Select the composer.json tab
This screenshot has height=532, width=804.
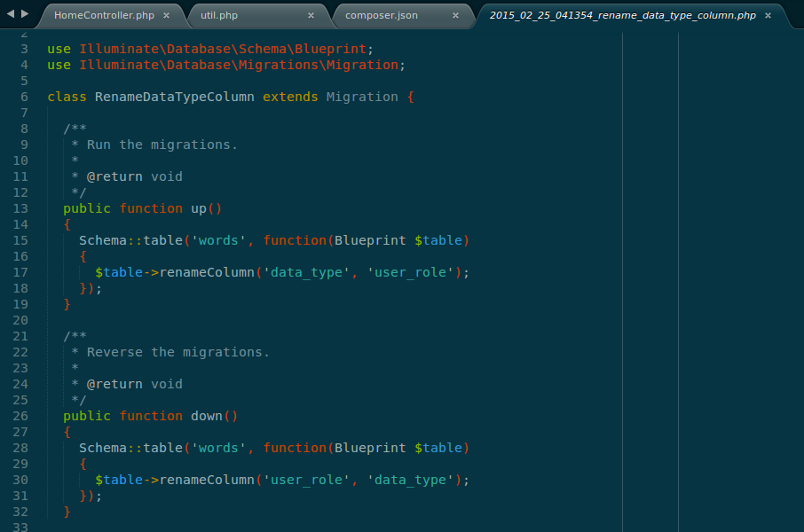coord(382,15)
